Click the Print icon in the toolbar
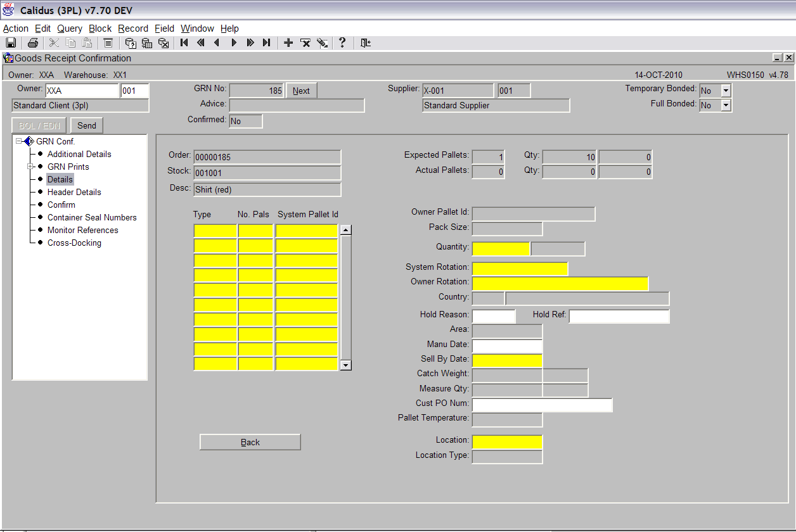 point(32,43)
